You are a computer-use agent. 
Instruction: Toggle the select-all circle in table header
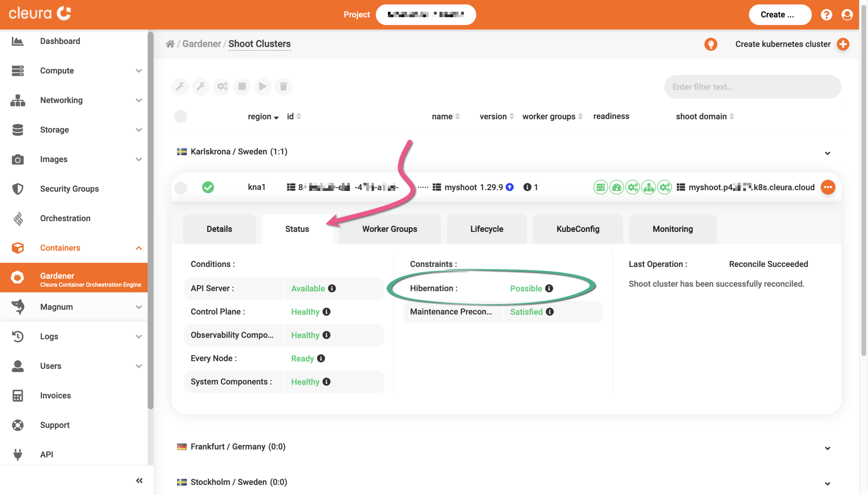[180, 116]
